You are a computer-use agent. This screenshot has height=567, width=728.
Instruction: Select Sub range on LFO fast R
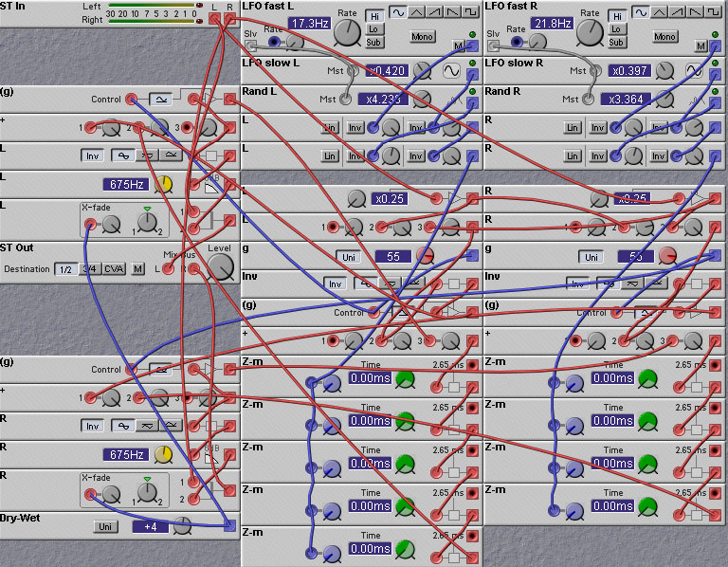click(x=616, y=42)
